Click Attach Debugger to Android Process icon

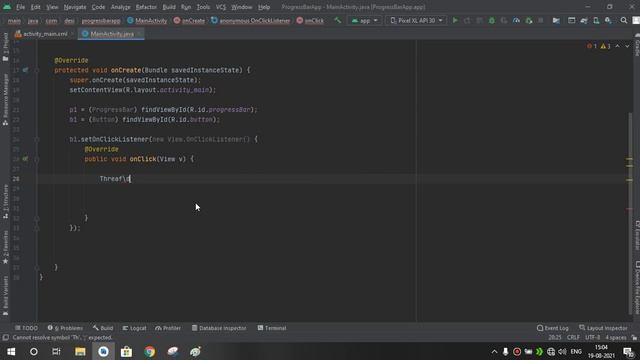[529, 20]
